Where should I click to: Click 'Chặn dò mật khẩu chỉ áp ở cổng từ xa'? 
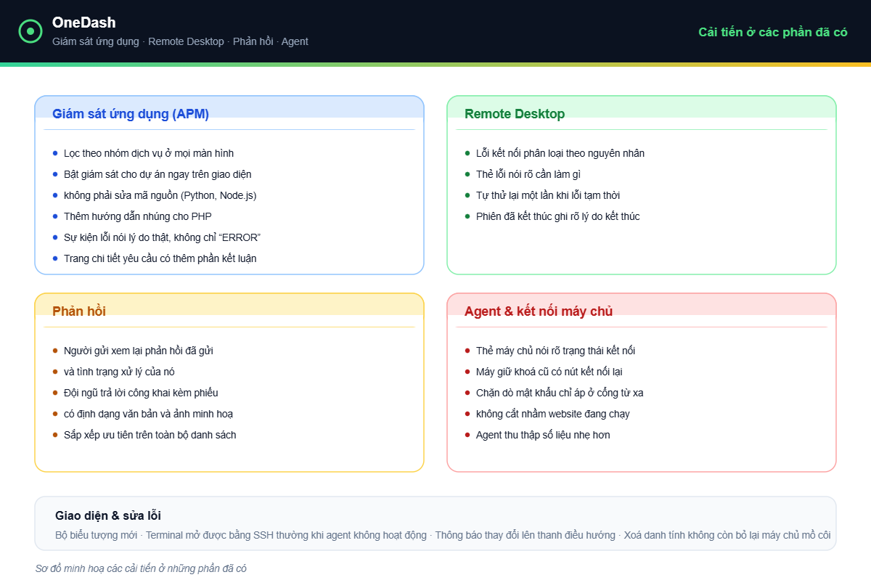point(560,393)
